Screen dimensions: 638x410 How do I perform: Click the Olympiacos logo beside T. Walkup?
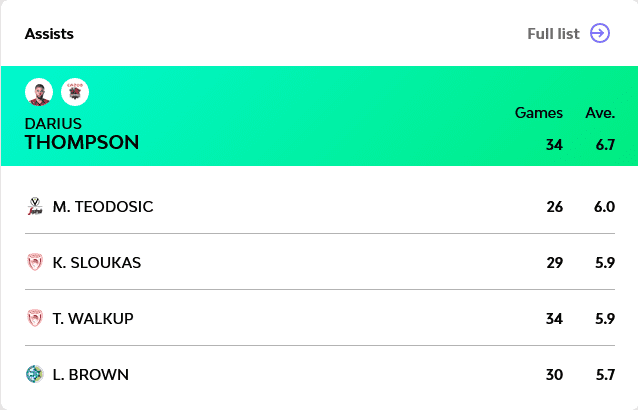point(35,319)
